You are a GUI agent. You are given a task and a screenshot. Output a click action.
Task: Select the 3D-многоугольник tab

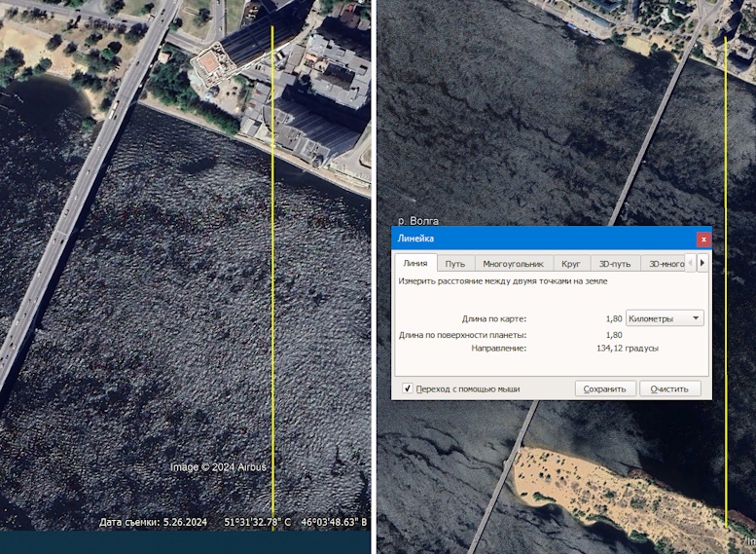click(x=663, y=264)
